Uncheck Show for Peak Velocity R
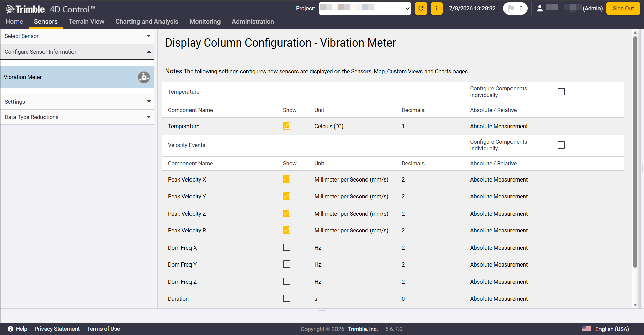 coord(287,230)
